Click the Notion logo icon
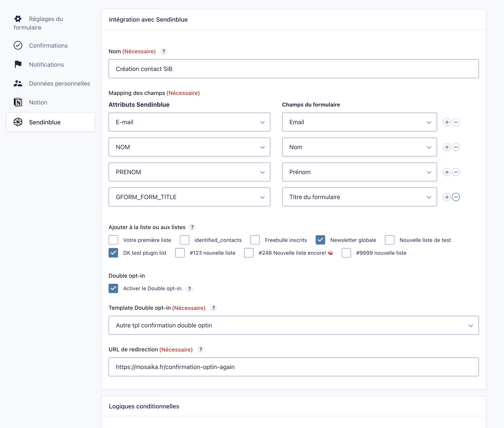 click(18, 102)
